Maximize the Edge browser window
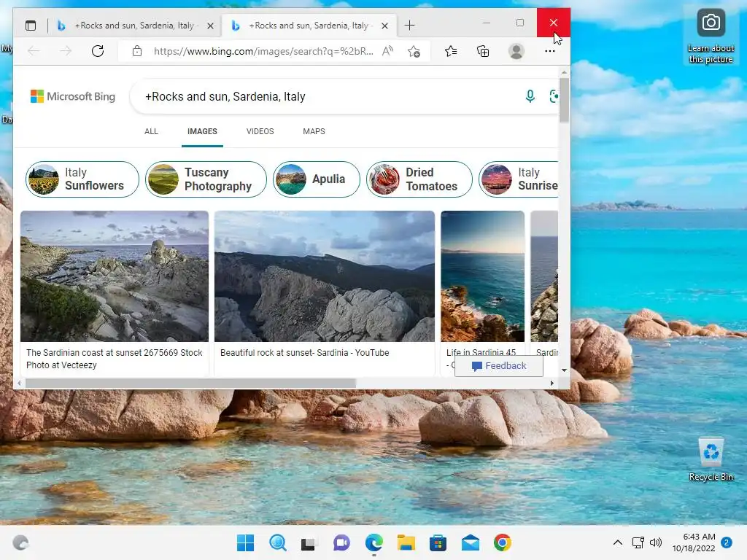Viewport: 747px width, 560px height. (x=519, y=23)
